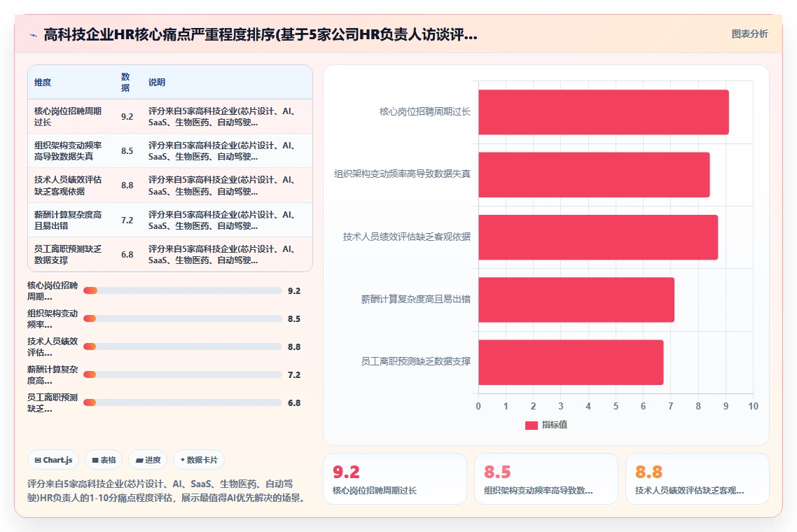The width and height of the screenshot is (797, 532).
Task: Open the 9.2 核心岗位招聘周期过长 data card
Action: coord(395,479)
